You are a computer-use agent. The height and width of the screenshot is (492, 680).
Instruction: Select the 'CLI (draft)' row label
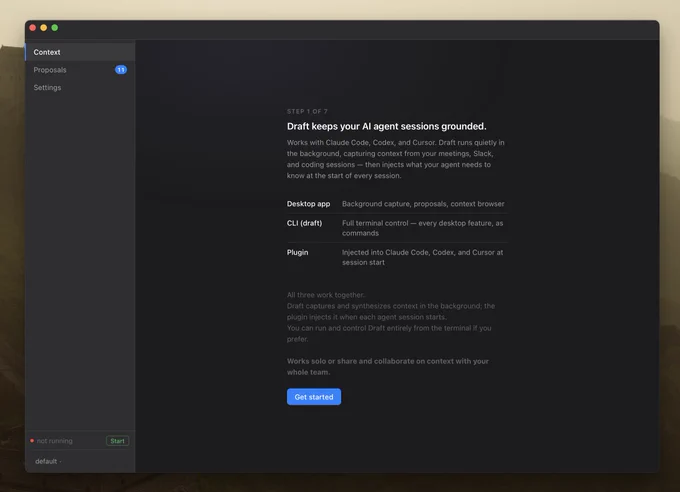click(x=304, y=223)
